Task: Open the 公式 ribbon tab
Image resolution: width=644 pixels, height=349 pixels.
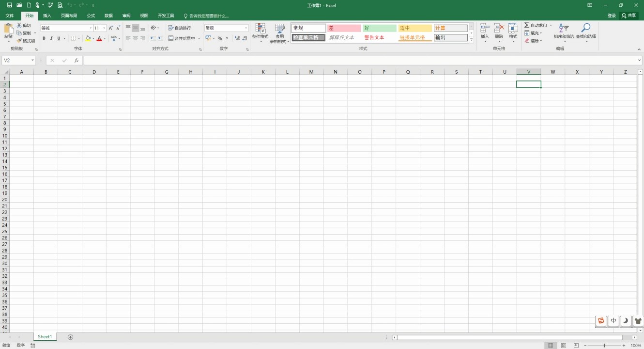Action: tap(91, 15)
